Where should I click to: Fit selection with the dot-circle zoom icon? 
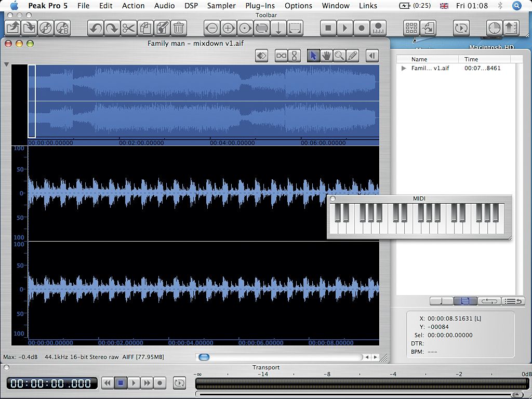coord(245,28)
